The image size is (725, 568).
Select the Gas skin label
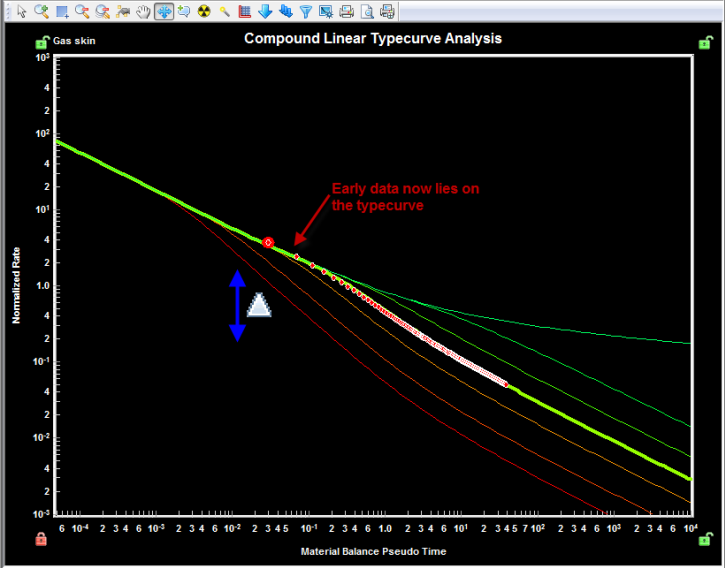pyautogui.click(x=74, y=41)
